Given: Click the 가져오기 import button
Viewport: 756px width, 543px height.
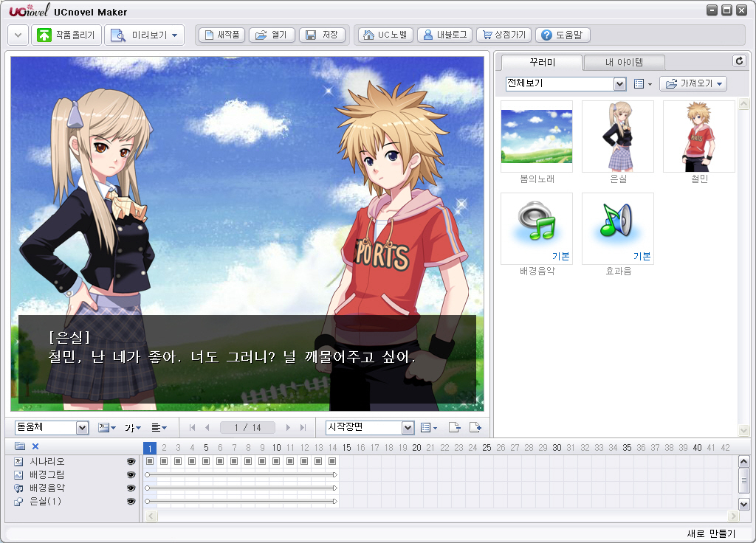Looking at the screenshot, I should (693, 84).
